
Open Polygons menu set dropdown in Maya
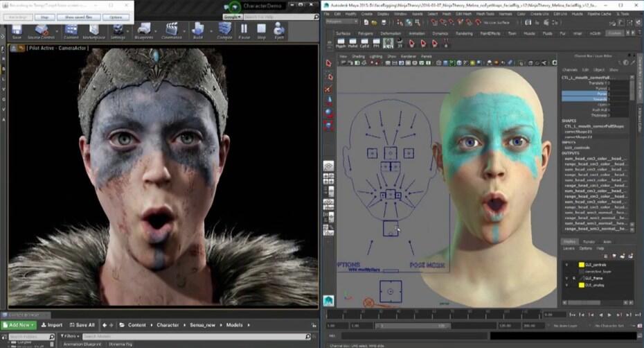(341, 21)
